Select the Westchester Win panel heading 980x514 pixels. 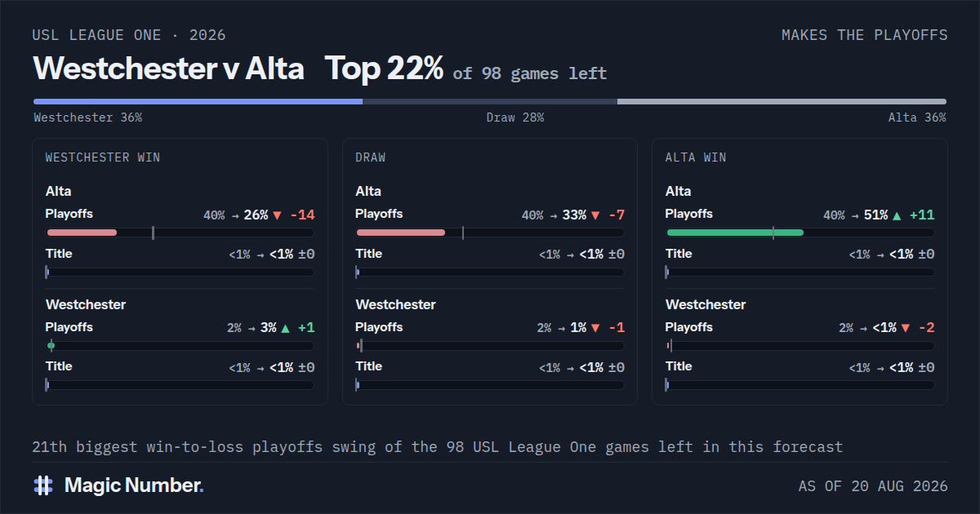click(103, 157)
